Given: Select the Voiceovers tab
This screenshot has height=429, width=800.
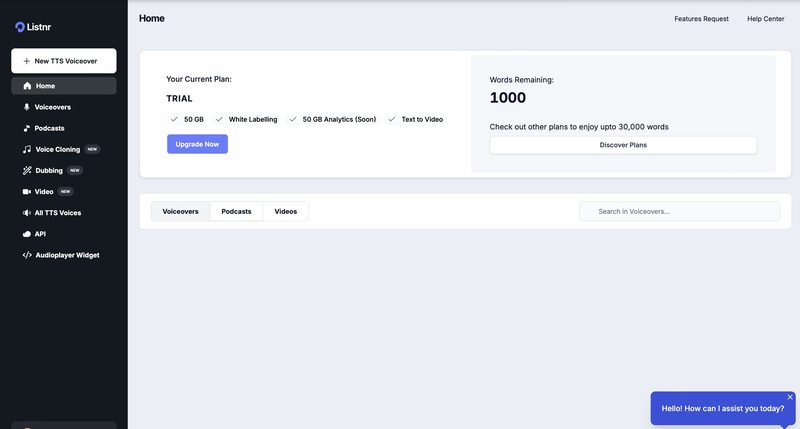Looking at the screenshot, I should point(180,211).
